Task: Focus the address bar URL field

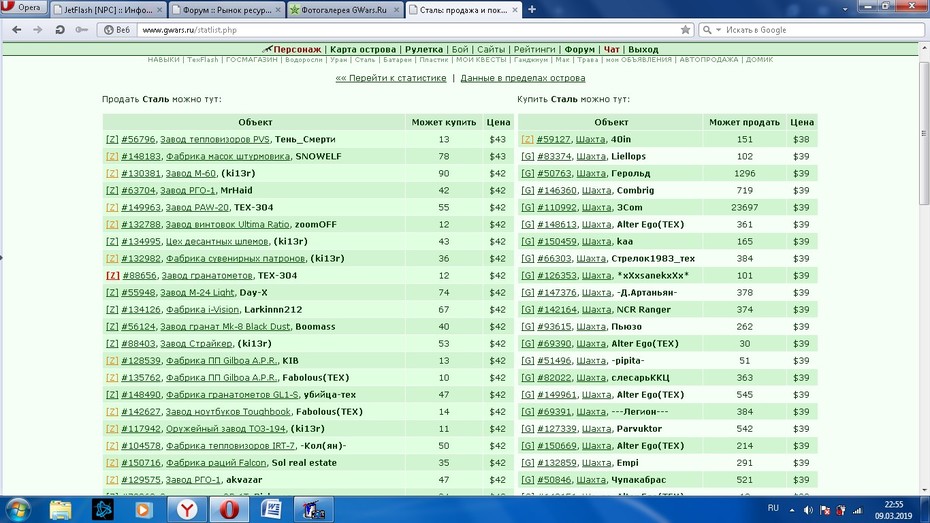Action: tap(409, 30)
